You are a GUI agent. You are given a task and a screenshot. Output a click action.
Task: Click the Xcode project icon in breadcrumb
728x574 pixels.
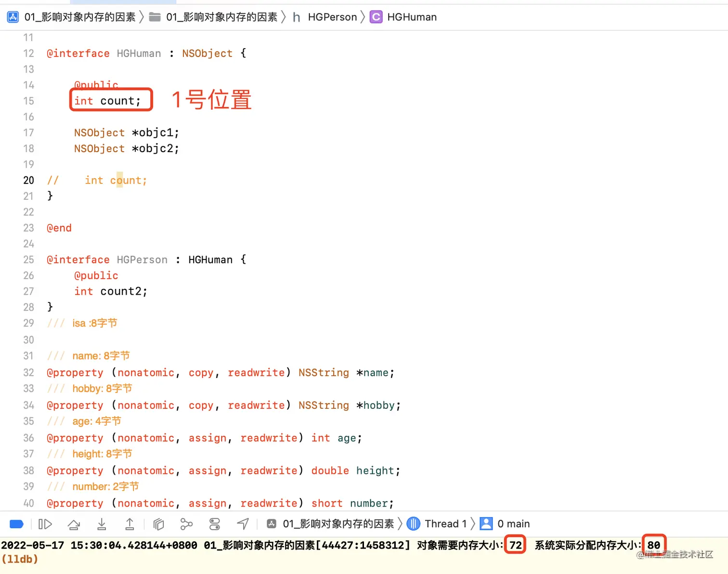point(13,17)
